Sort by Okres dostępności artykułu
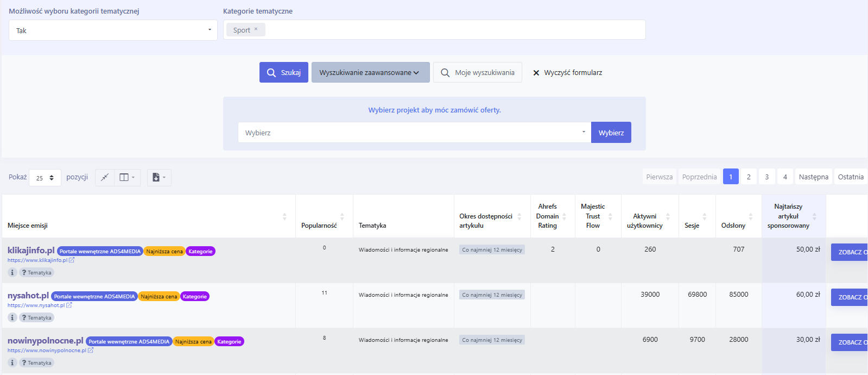 492,216
